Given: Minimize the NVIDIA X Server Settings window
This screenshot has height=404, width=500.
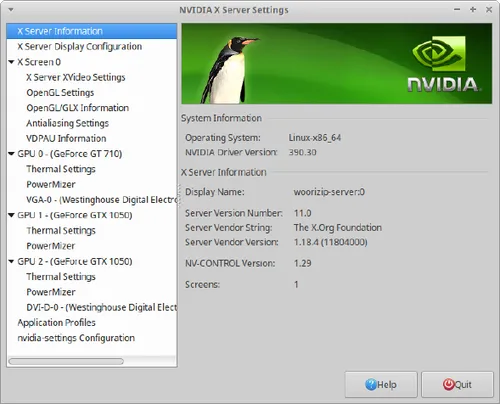Looking at the screenshot, I should [x=457, y=10].
